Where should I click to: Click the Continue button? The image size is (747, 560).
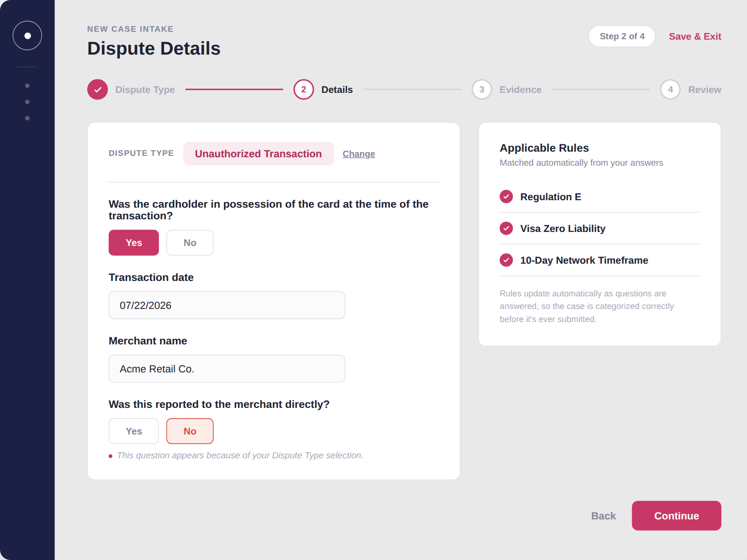point(677,516)
